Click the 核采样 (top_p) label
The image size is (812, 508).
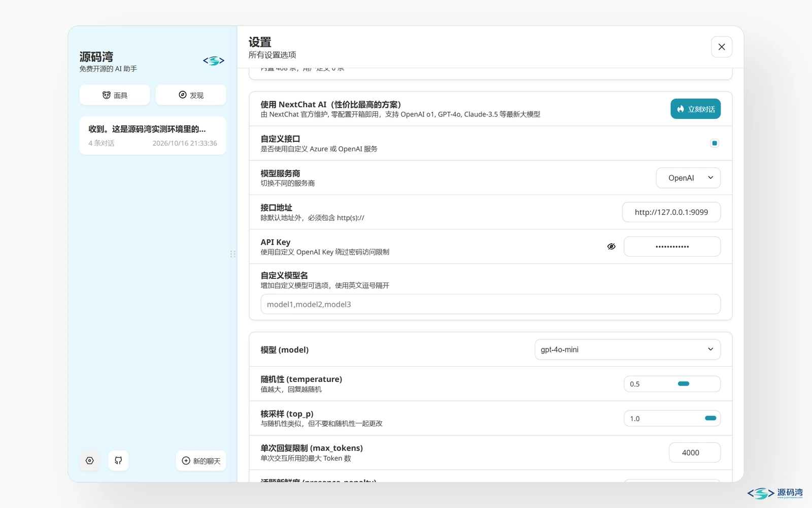[x=287, y=414]
